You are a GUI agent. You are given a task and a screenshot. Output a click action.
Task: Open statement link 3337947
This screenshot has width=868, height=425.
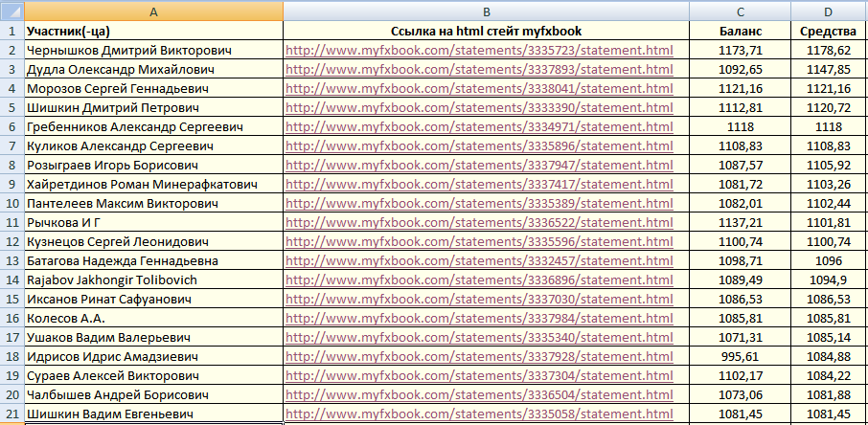pos(479,165)
